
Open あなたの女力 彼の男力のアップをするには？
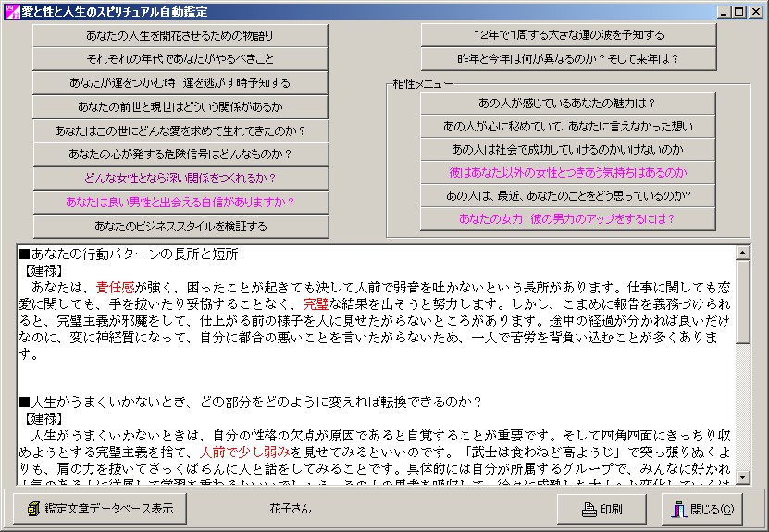point(567,218)
